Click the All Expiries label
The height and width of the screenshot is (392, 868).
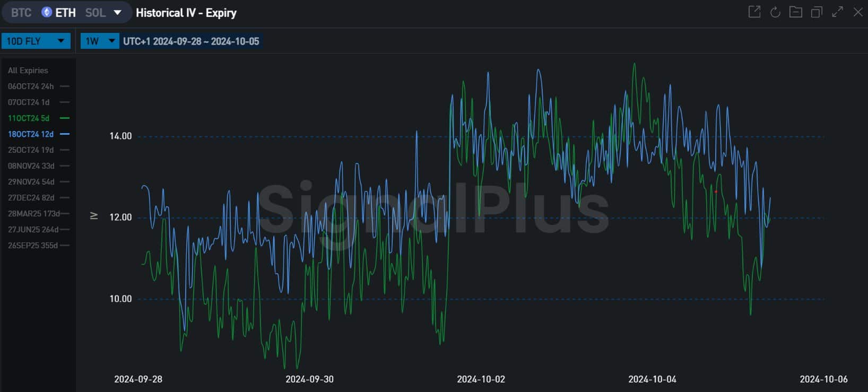pyautogui.click(x=28, y=71)
